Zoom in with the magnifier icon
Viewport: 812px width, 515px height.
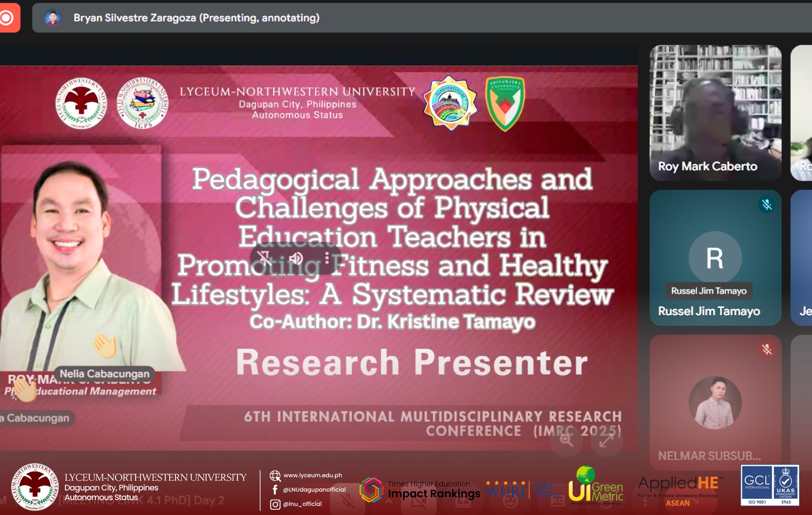(x=566, y=440)
